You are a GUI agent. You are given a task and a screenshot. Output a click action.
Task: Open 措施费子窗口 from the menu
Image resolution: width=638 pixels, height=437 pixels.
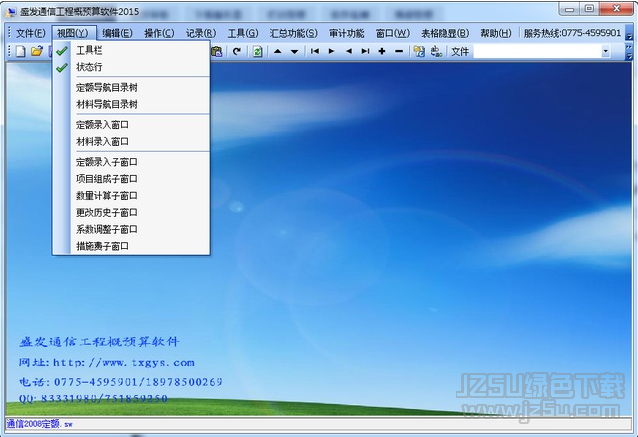coord(131,246)
